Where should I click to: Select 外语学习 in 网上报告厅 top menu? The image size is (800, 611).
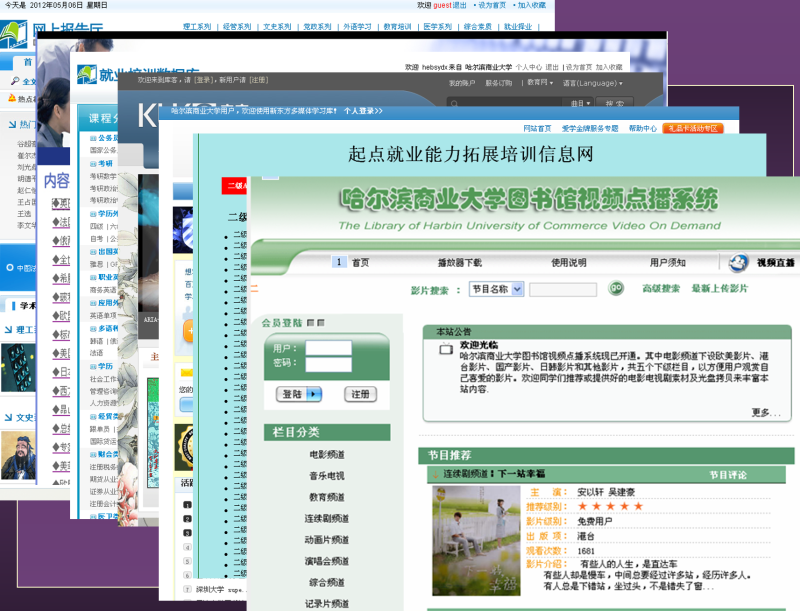[x=357, y=27]
